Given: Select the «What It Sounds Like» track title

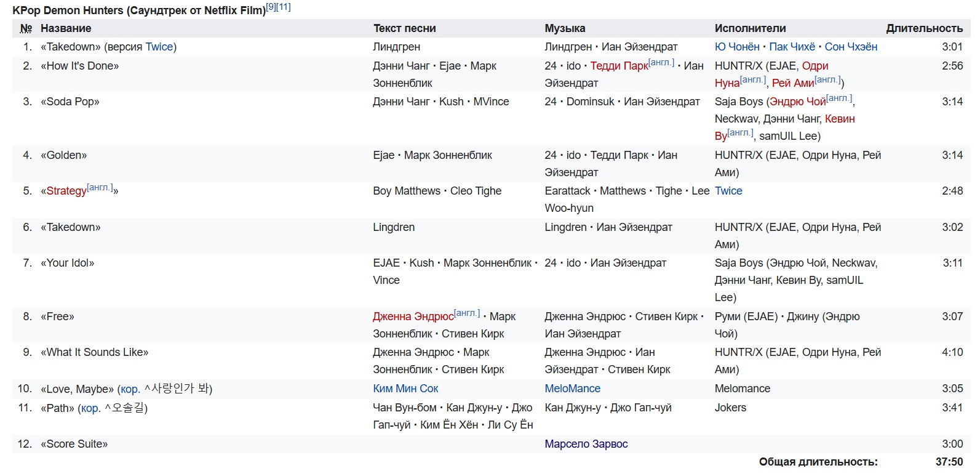Looking at the screenshot, I should pos(95,352).
